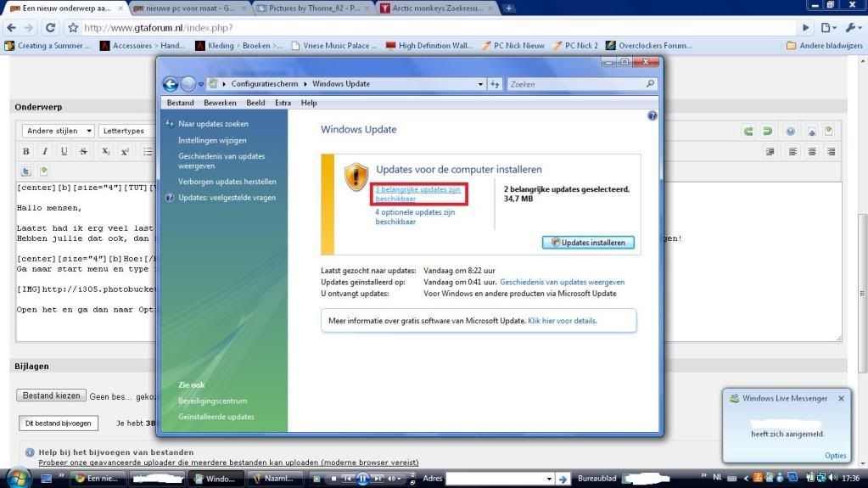This screenshot has height=488, width=868.
Task: Expand recent pages dropdown next to back arrows
Action: 201,84
